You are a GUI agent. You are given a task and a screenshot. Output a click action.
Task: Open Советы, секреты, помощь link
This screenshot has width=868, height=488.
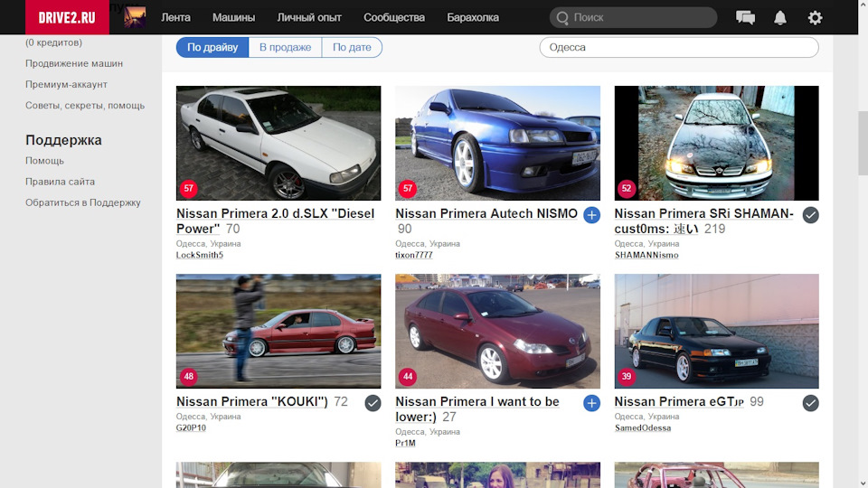[x=85, y=106]
